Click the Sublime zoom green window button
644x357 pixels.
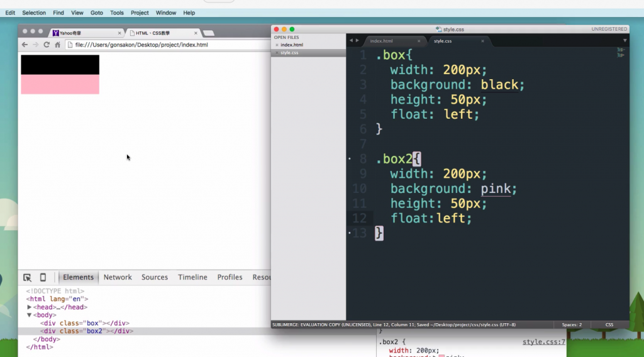click(x=292, y=29)
